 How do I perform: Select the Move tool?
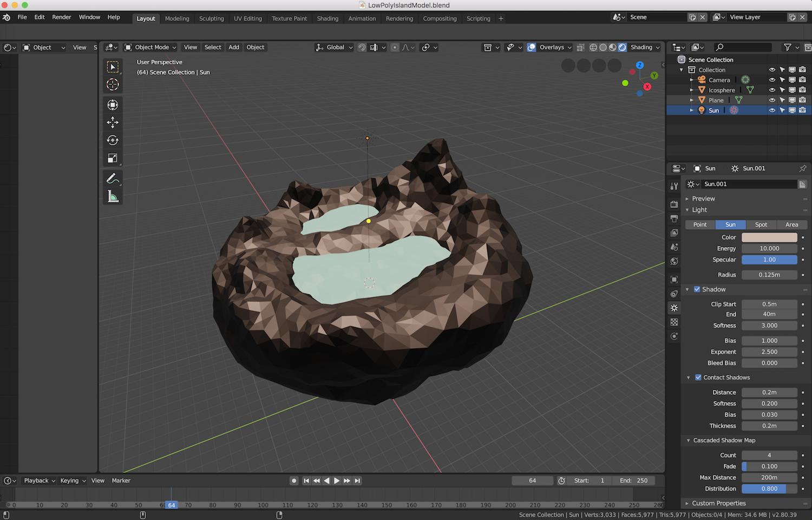point(113,122)
